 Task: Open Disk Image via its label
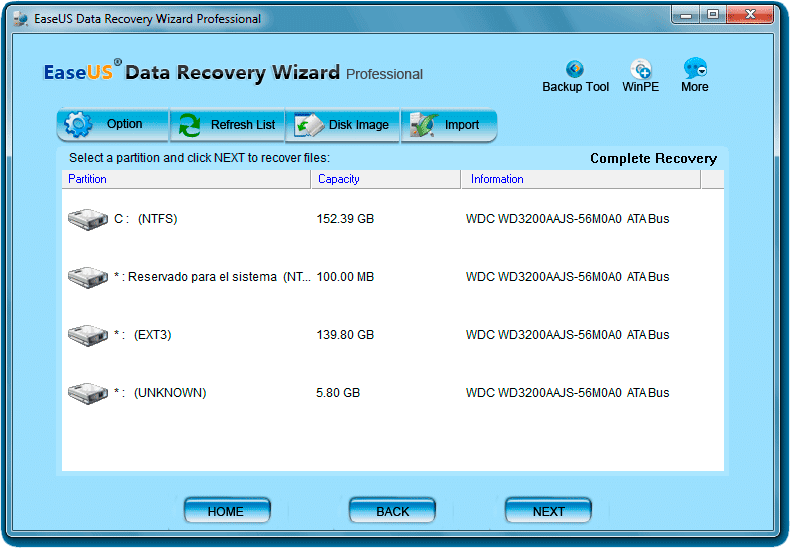coord(359,124)
